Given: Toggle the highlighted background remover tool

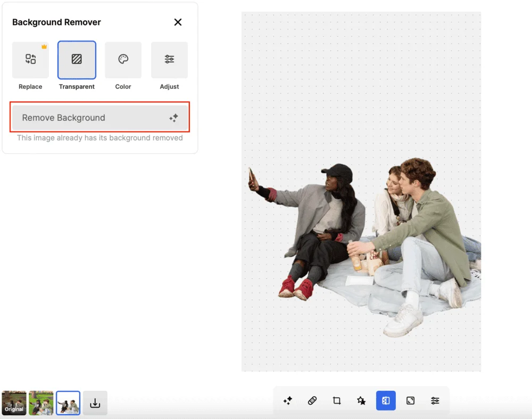Looking at the screenshot, I should [386, 400].
